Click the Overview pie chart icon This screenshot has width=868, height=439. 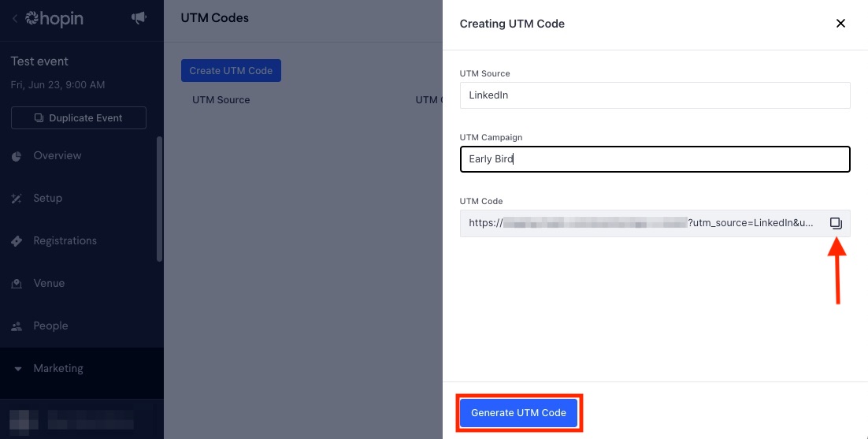[17, 156]
